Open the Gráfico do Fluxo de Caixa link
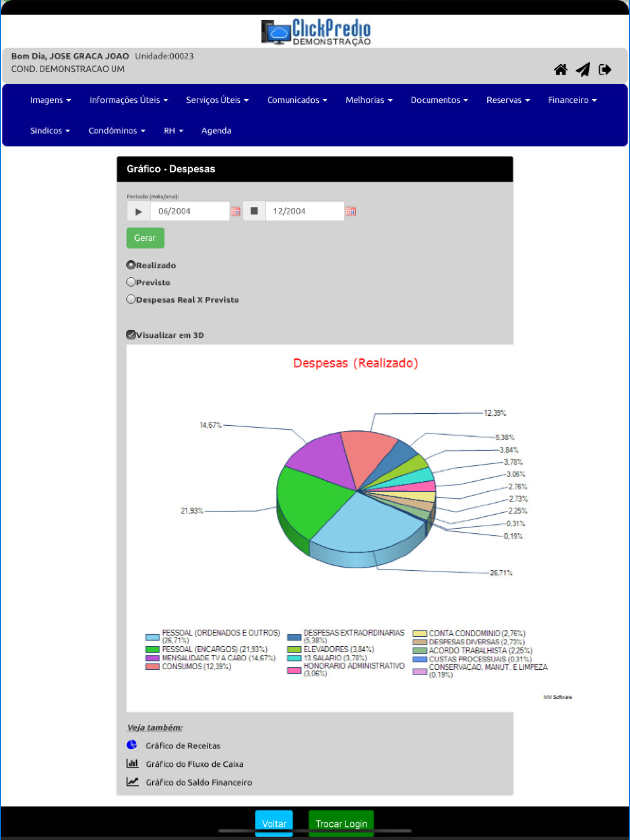 tap(194, 764)
